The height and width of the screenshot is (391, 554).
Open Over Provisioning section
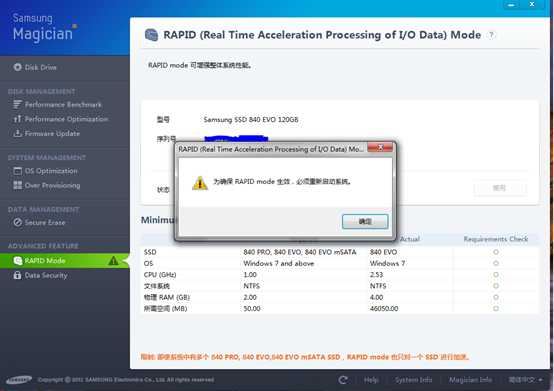click(53, 185)
